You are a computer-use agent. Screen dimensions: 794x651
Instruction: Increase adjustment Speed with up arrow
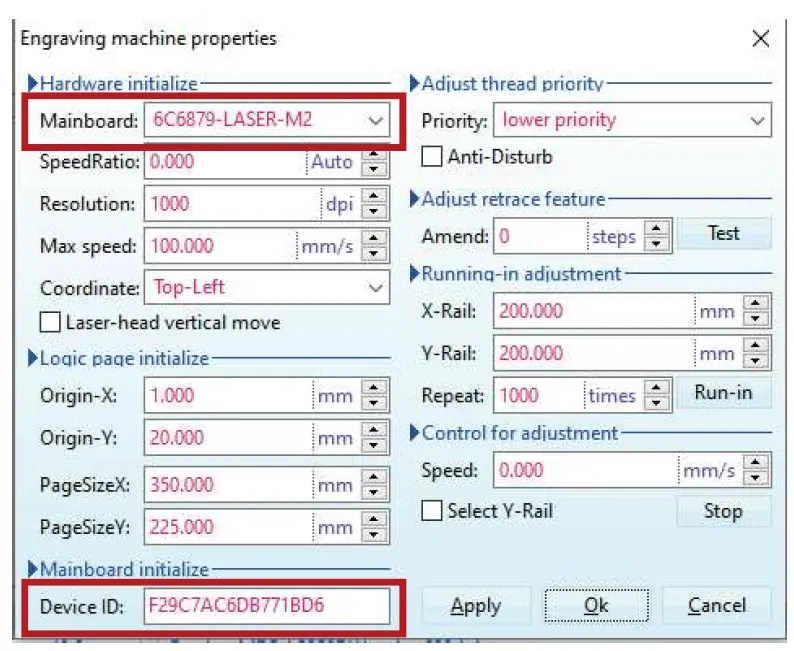click(756, 462)
